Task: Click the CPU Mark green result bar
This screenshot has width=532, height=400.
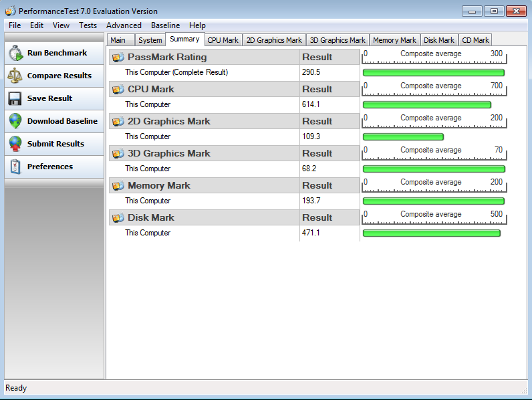Action: tap(427, 104)
